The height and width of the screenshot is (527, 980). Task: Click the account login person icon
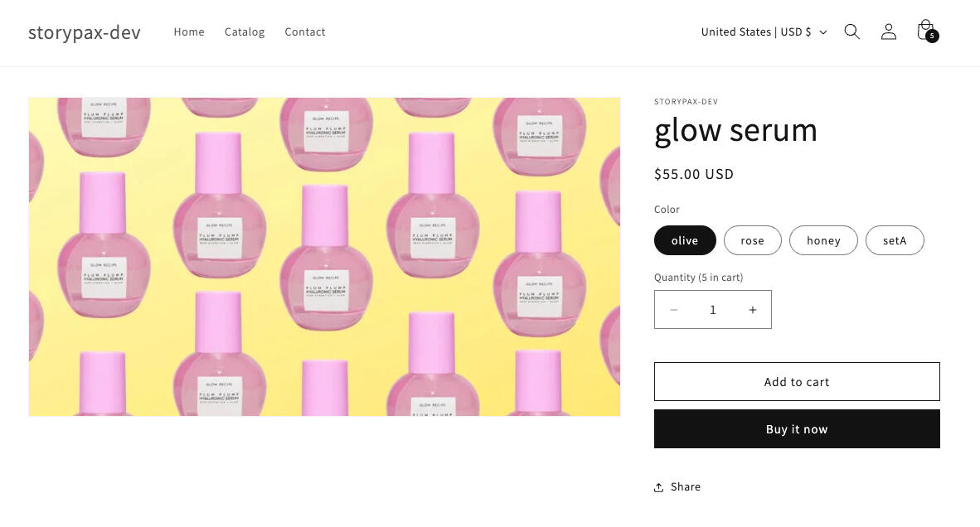[x=888, y=31]
